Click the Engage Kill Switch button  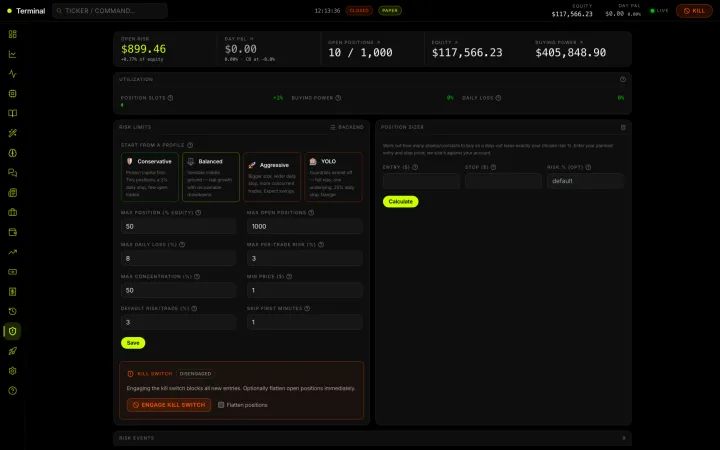click(169, 405)
